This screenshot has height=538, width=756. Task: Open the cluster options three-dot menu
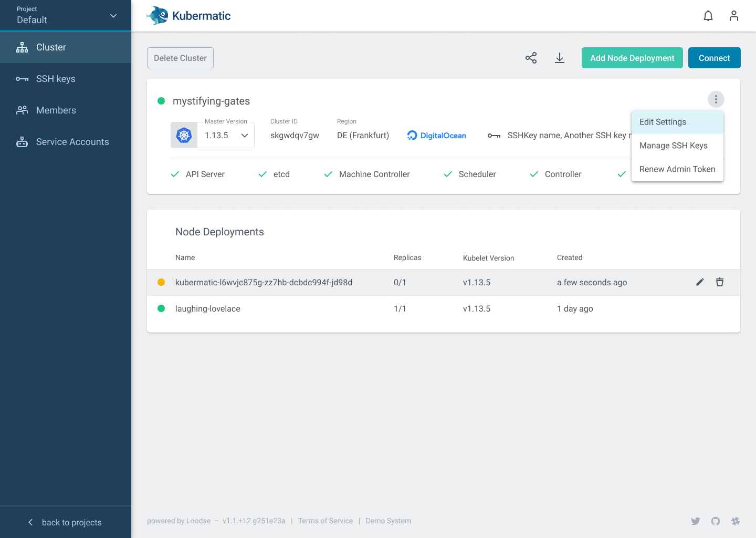[716, 99]
